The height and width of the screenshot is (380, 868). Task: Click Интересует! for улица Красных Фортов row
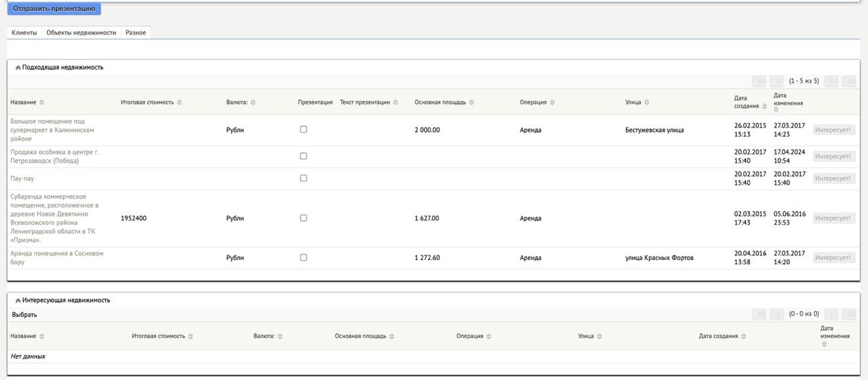coord(834,258)
